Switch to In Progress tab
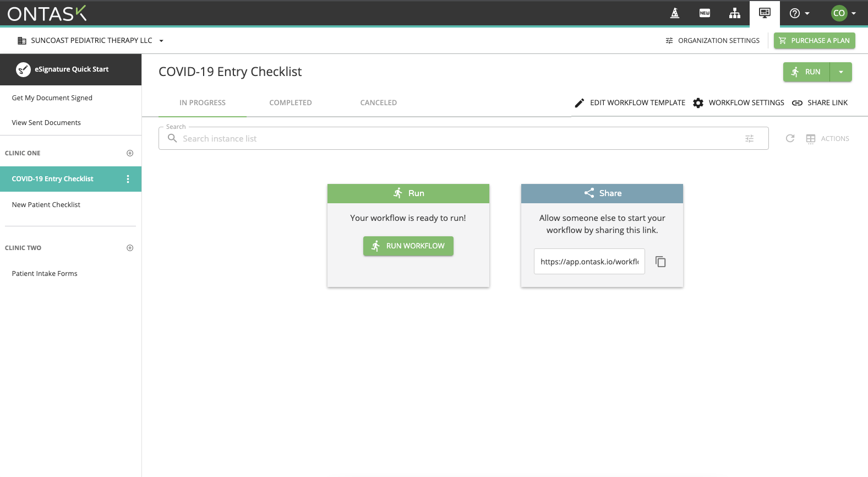868x477 pixels. (203, 103)
